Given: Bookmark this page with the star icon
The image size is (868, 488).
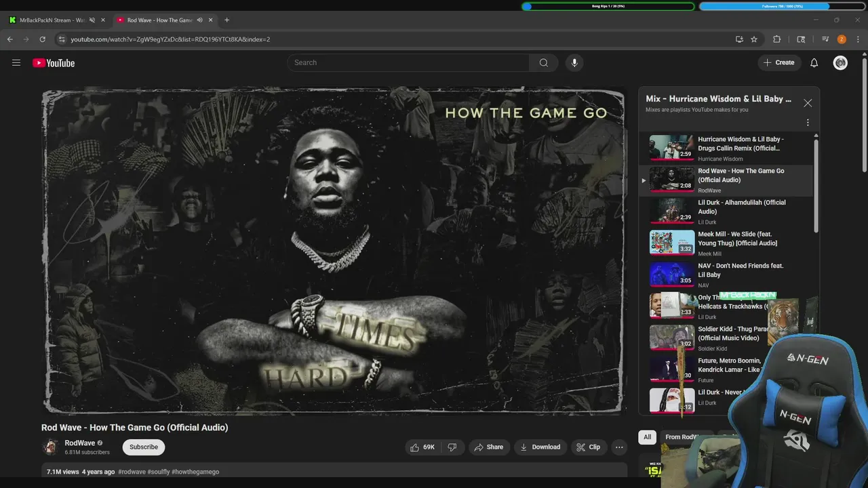Looking at the screenshot, I should pyautogui.click(x=754, y=39).
